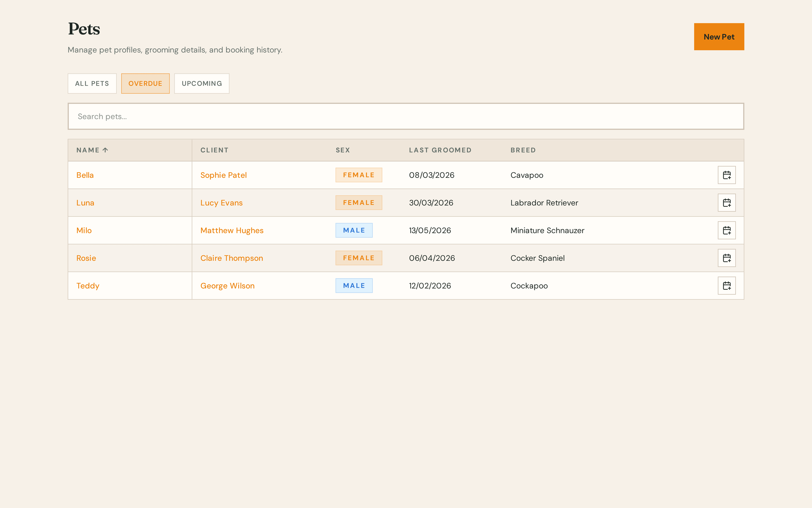The height and width of the screenshot is (508, 812).
Task: Click the breed Cocker Spaniel
Action: pyautogui.click(x=538, y=258)
